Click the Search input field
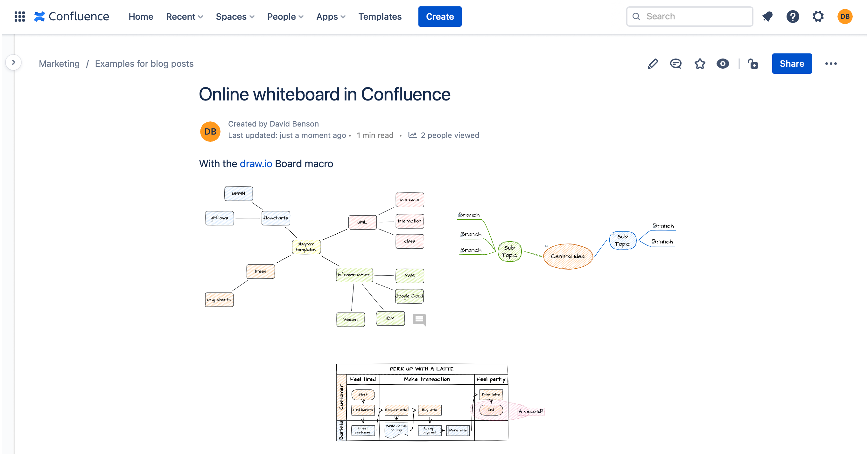 pyautogui.click(x=690, y=16)
